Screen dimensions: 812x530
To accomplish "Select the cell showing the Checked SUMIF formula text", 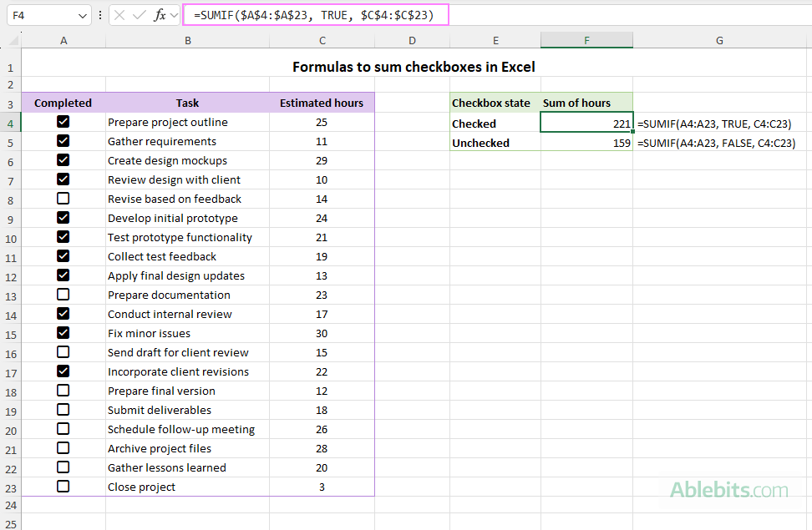I will 720,123.
